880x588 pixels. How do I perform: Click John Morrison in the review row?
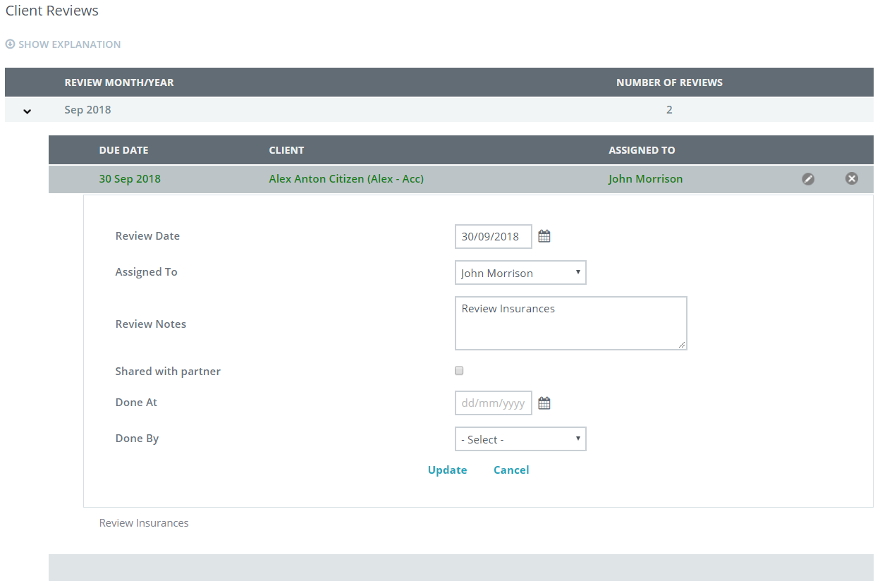pos(645,179)
